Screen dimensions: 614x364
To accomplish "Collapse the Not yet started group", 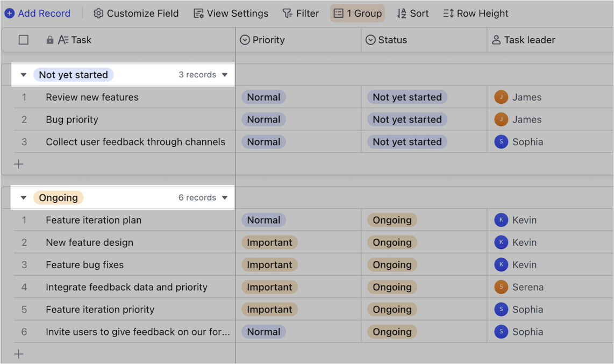I will [x=24, y=75].
